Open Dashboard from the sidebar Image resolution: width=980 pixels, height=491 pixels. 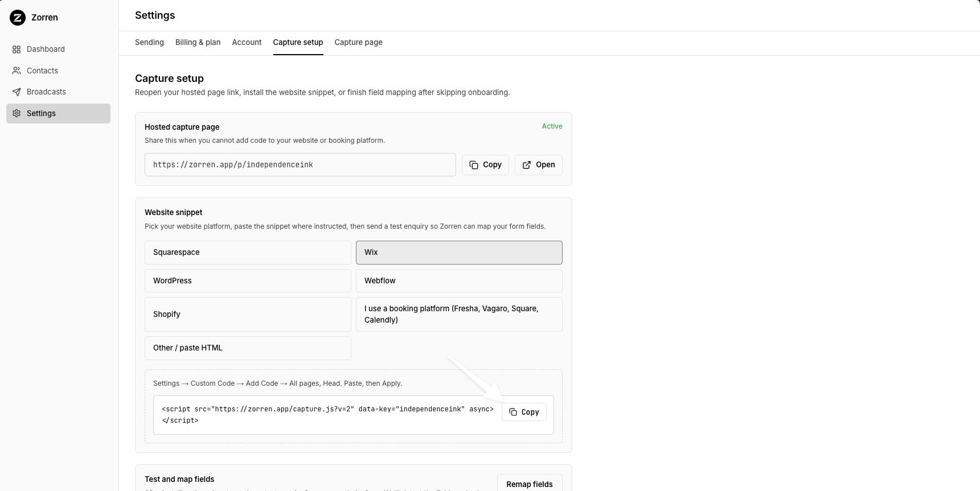(58, 49)
